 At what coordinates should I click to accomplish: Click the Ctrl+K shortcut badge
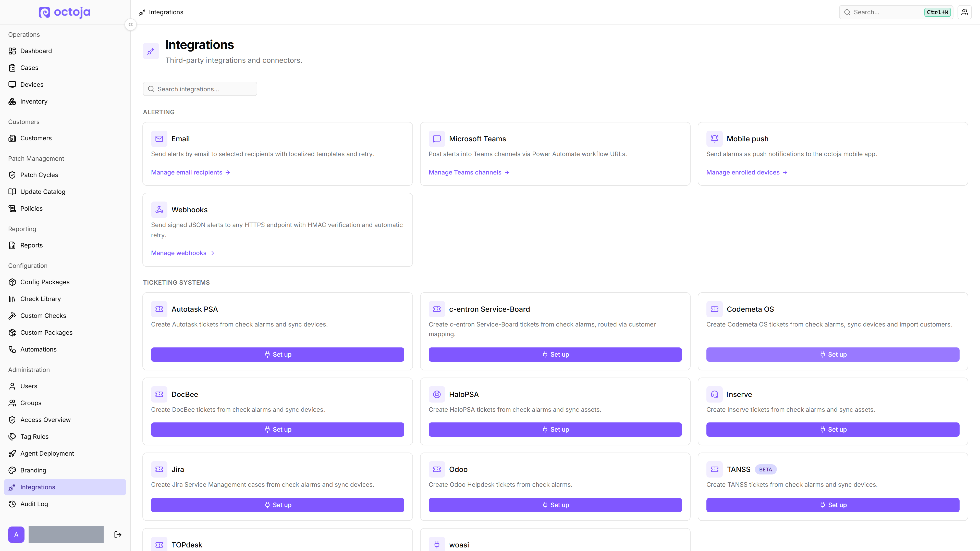coord(937,12)
